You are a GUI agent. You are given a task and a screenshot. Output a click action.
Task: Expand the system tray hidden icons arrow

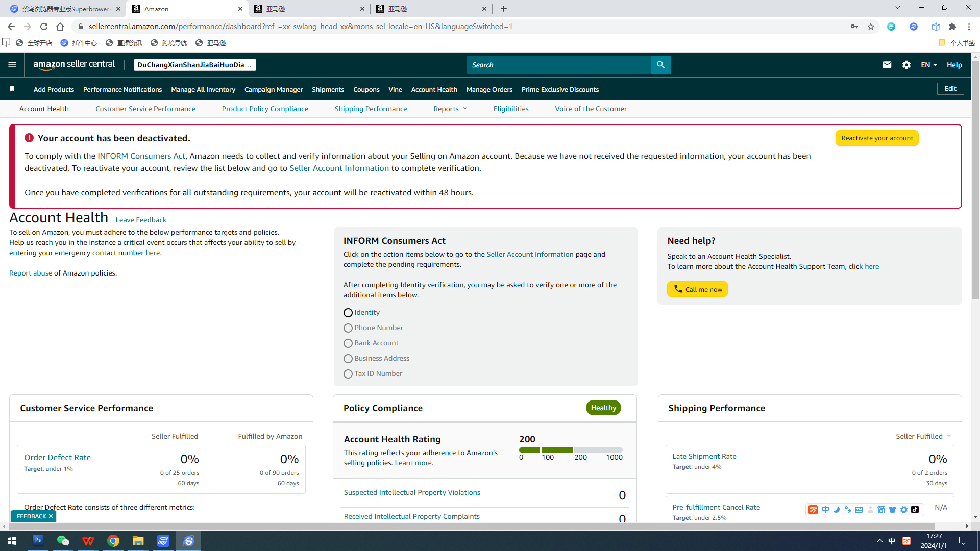[879, 541]
